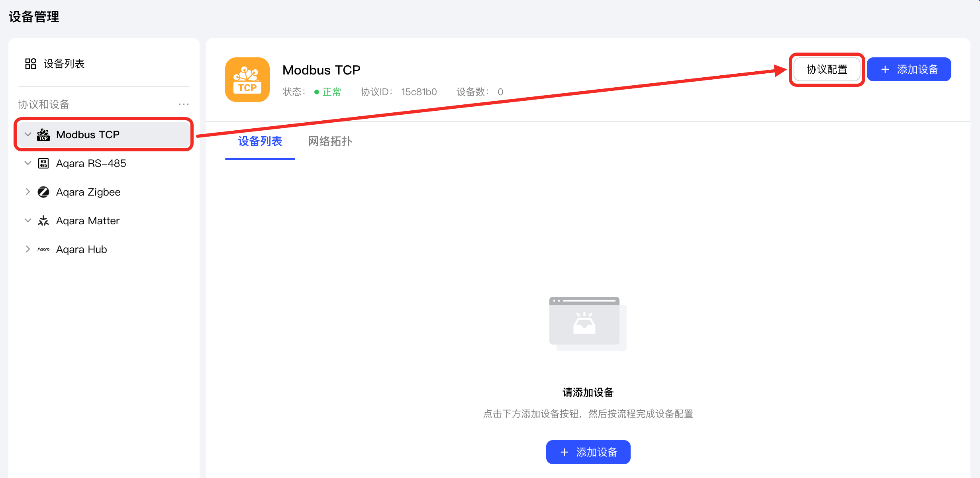Click the empty inbox placeholder illustration
This screenshot has height=478, width=980.
click(x=588, y=323)
